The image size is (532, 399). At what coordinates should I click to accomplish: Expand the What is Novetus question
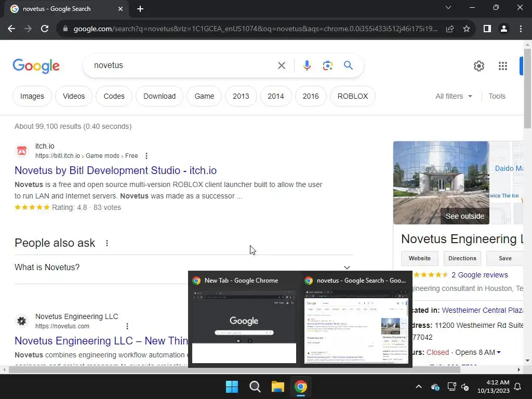[184, 268]
